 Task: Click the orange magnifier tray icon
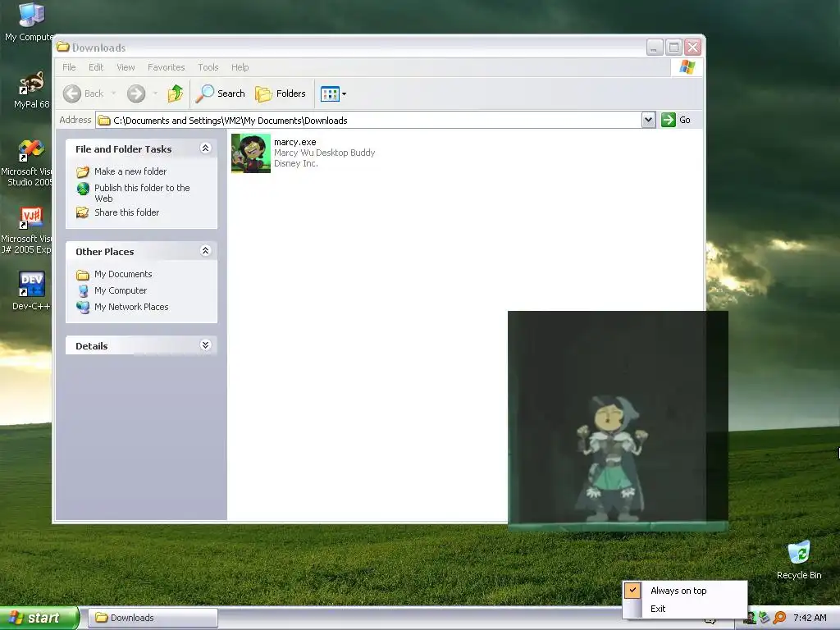click(779, 619)
